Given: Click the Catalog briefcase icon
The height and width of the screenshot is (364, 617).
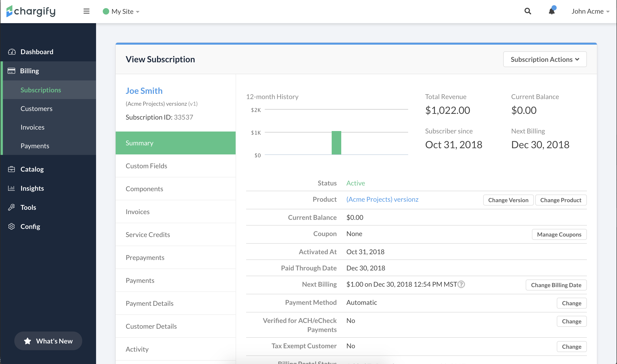Looking at the screenshot, I should 11,169.
